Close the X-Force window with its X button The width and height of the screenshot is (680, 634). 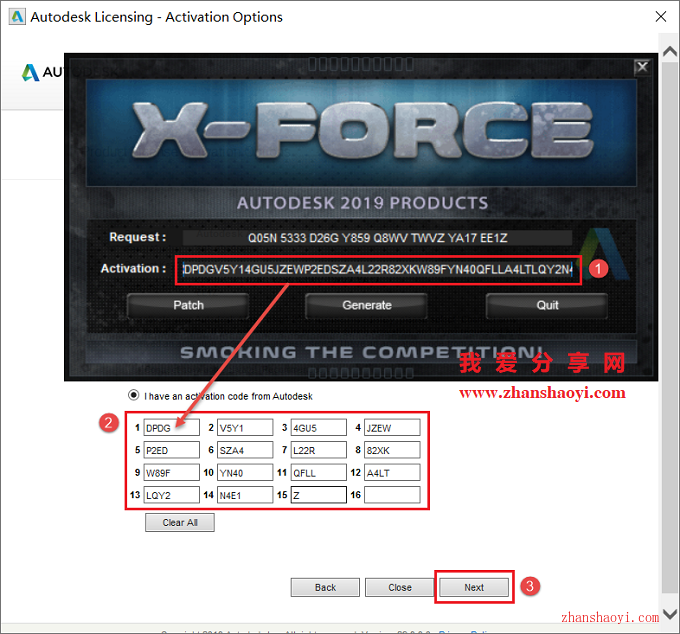tap(642, 67)
